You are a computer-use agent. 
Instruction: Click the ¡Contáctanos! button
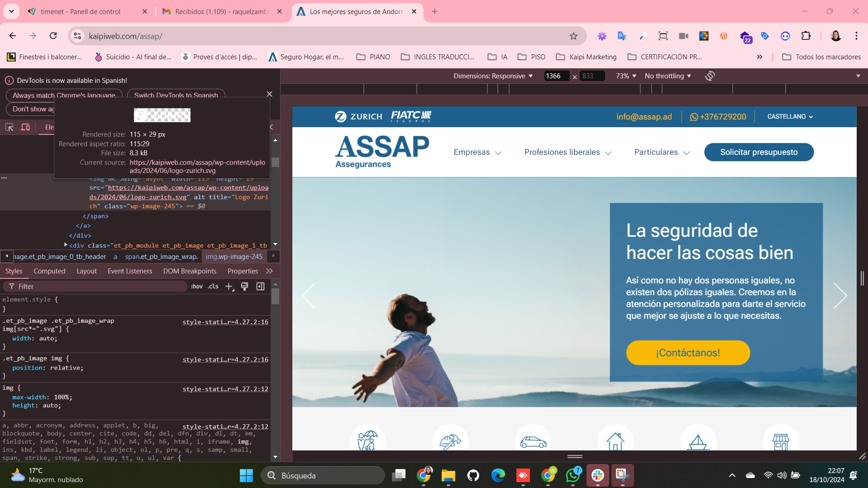click(688, 353)
